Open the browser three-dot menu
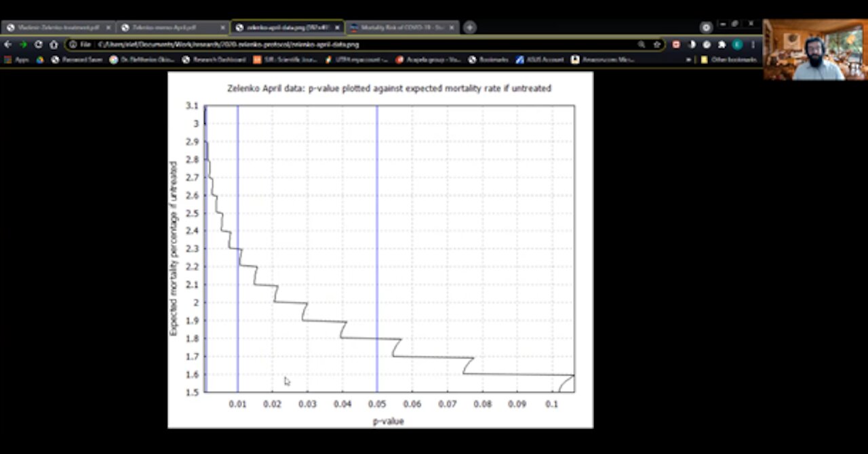This screenshot has height=454, width=868. [x=753, y=44]
